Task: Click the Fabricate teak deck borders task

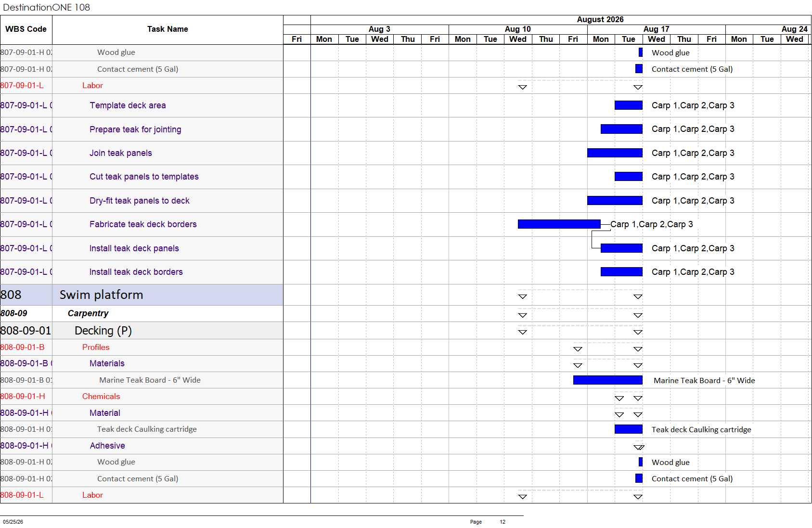Action: coord(143,224)
